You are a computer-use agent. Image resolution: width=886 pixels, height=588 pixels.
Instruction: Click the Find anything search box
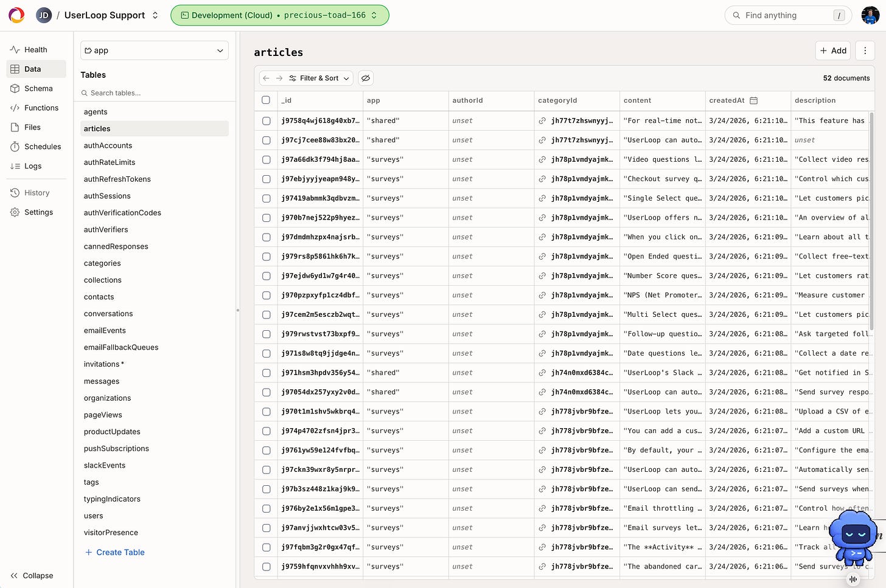pyautogui.click(x=789, y=15)
